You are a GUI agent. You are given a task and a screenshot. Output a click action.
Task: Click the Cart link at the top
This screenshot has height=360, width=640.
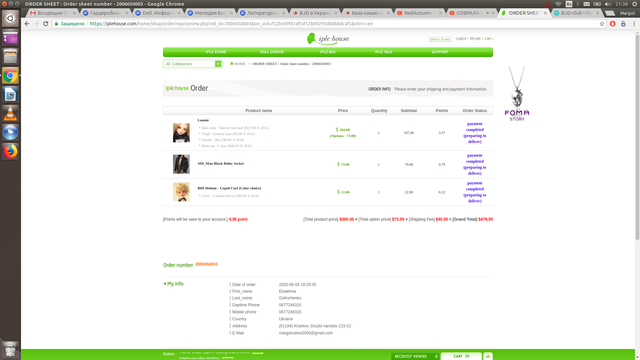pyautogui.click(x=488, y=38)
